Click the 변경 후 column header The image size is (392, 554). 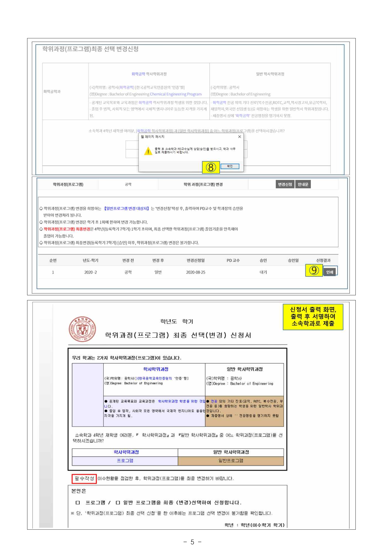point(158,260)
